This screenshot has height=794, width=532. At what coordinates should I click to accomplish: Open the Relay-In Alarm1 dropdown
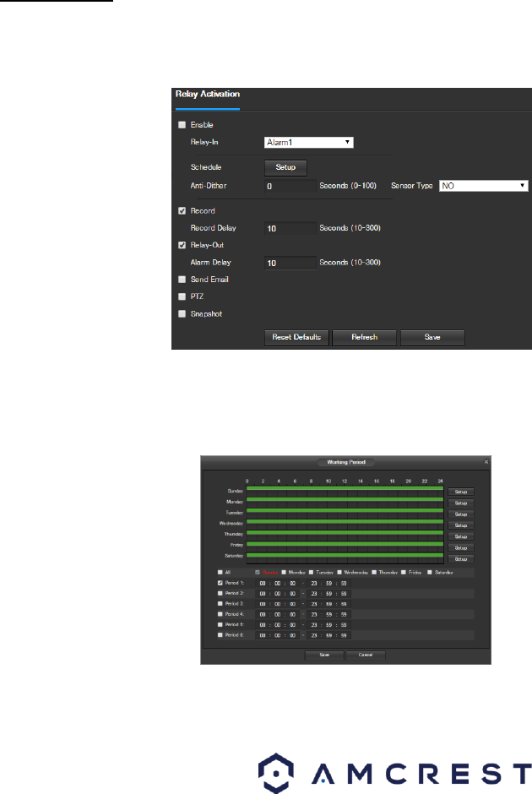pos(309,143)
